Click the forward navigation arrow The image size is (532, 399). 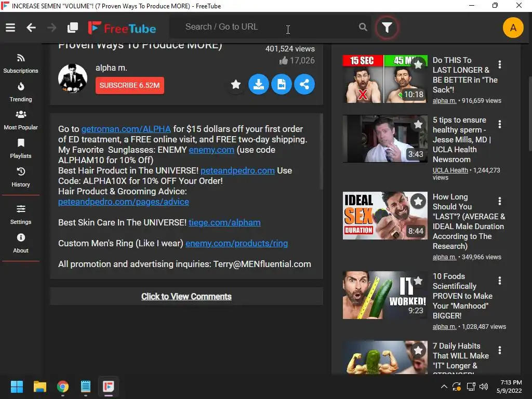(51, 28)
